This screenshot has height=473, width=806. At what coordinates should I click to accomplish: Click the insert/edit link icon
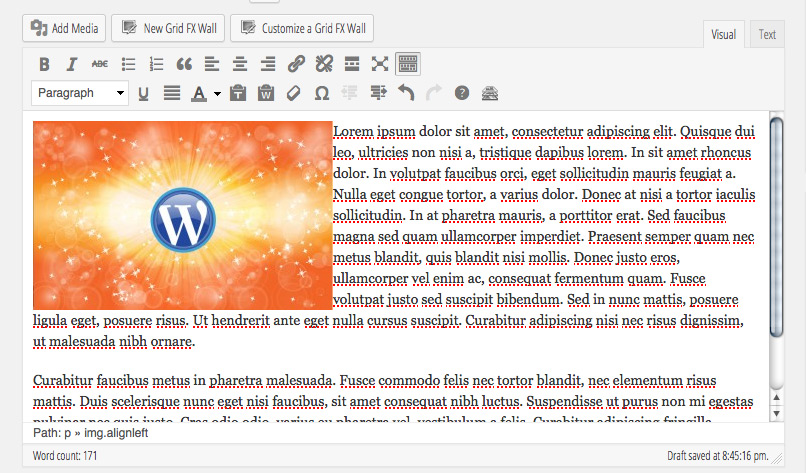point(296,64)
